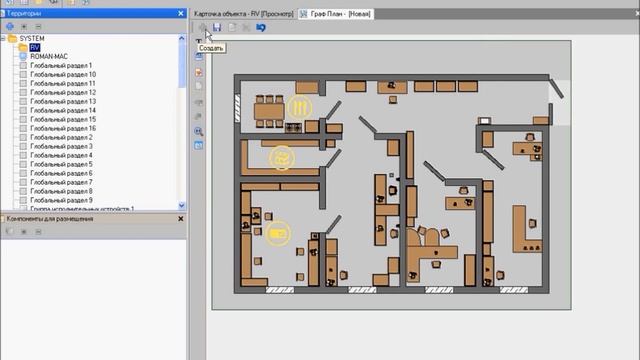Viewport: 640px width, 360px height.
Task: Click the blue icon below the magnifier tool
Action: pos(199,145)
